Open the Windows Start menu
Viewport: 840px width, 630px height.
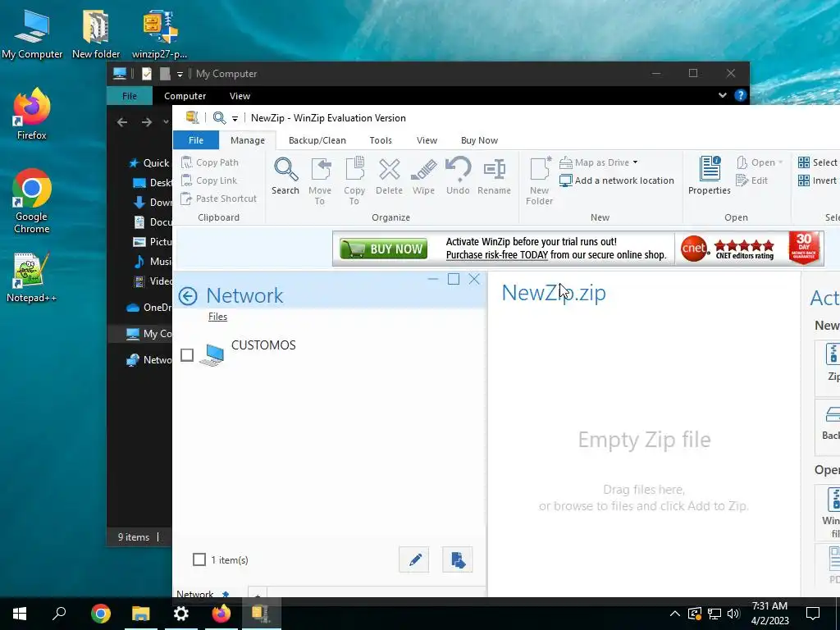pos(20,614)
